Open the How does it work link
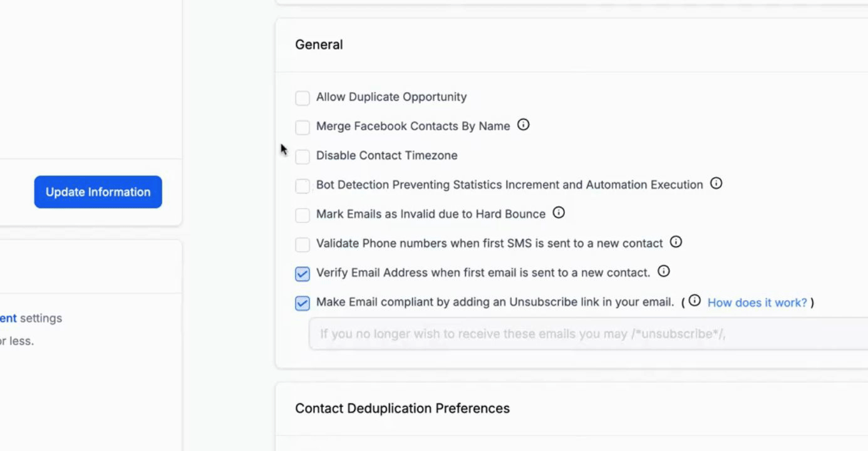Screen dimensions: 868x451 pos(757,303)
